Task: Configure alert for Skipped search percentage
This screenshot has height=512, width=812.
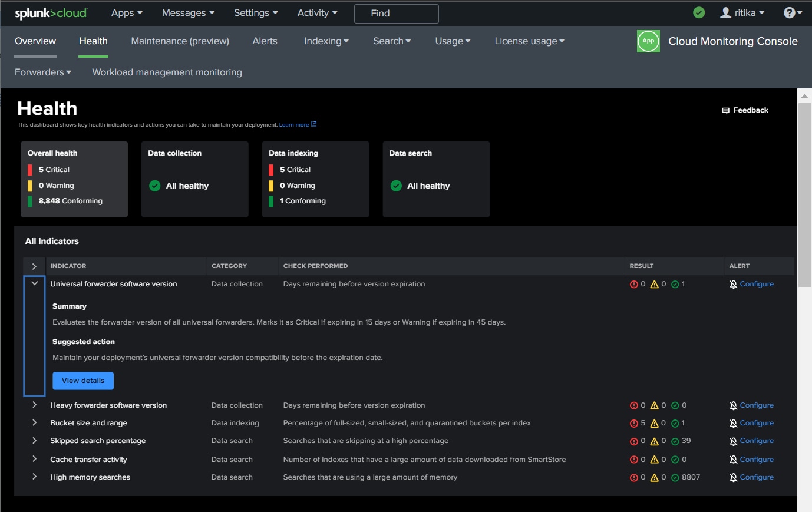Action: click(757, 441)
